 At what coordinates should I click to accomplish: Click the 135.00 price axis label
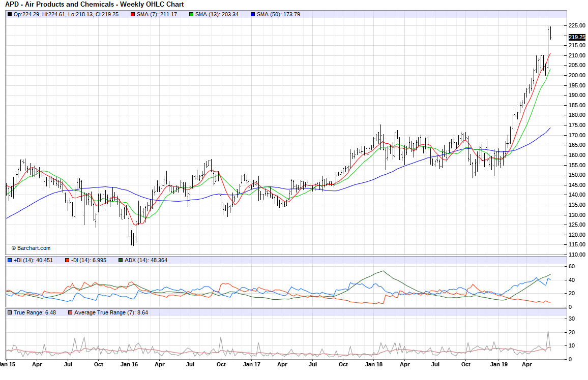[577, 205]
